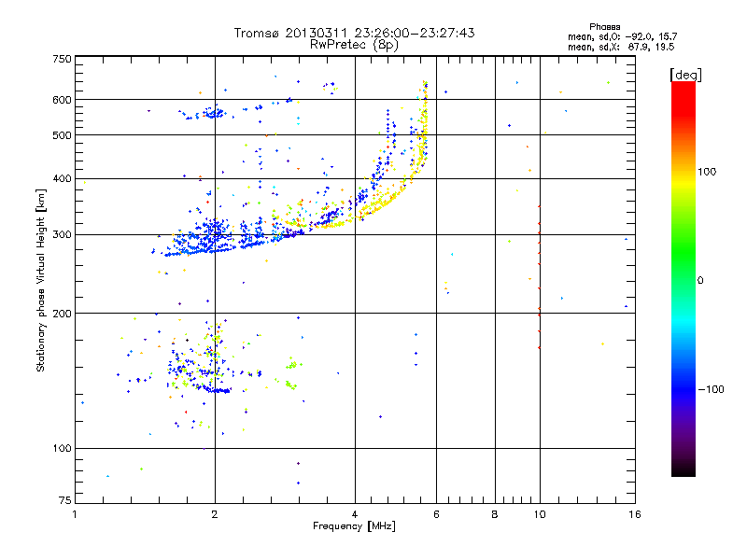Image resolution: width=747 pixels, height=560 pixels.
Task: Click the colorbar '100' tick label
Action: pyautogui.click(x=707, y=172)
